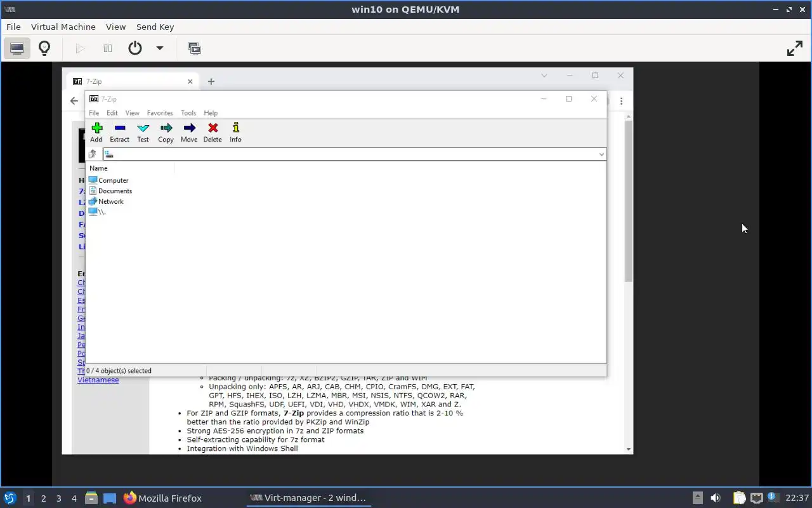Open the 7-Zip File menu
812x508 pixels.
click(94, 113)
